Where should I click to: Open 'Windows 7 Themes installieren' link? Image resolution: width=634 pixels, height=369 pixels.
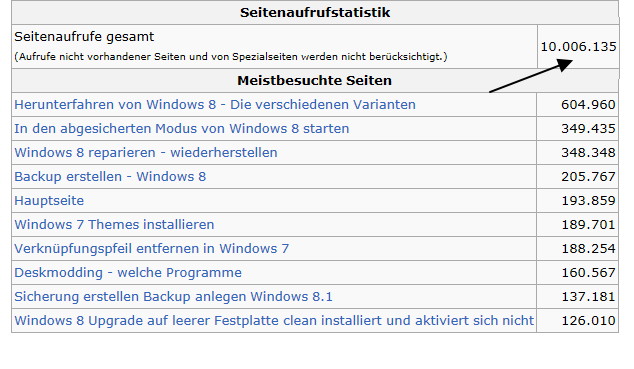[x=114, y=225]
